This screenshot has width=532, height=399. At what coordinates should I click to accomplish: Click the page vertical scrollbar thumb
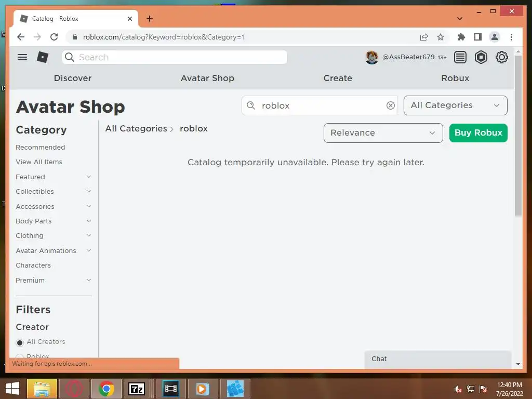pyautogui.click(x=518, y=136)
